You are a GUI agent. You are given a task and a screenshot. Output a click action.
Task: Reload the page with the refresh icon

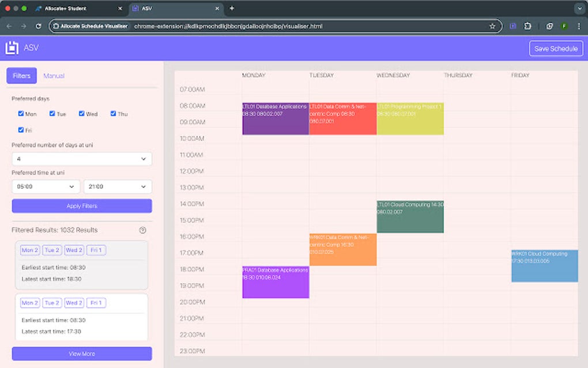click(x=38, y=26)
